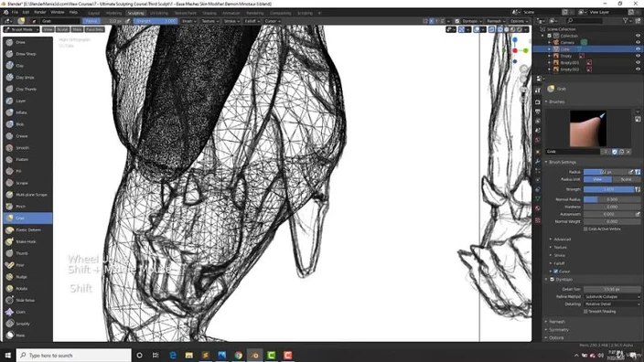Hide the Empty object in outliner
Screen dimensions: 644x362
coord(638,56)
